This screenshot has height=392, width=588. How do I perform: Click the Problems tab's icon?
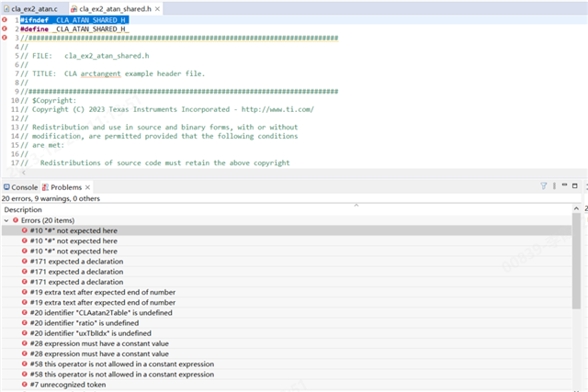(45, 187)
